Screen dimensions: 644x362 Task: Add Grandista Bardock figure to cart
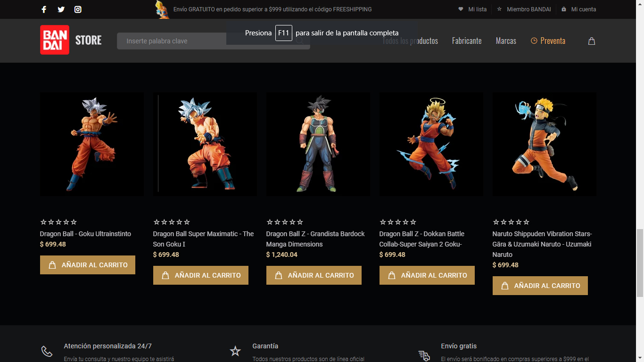(x=314, y=275)
